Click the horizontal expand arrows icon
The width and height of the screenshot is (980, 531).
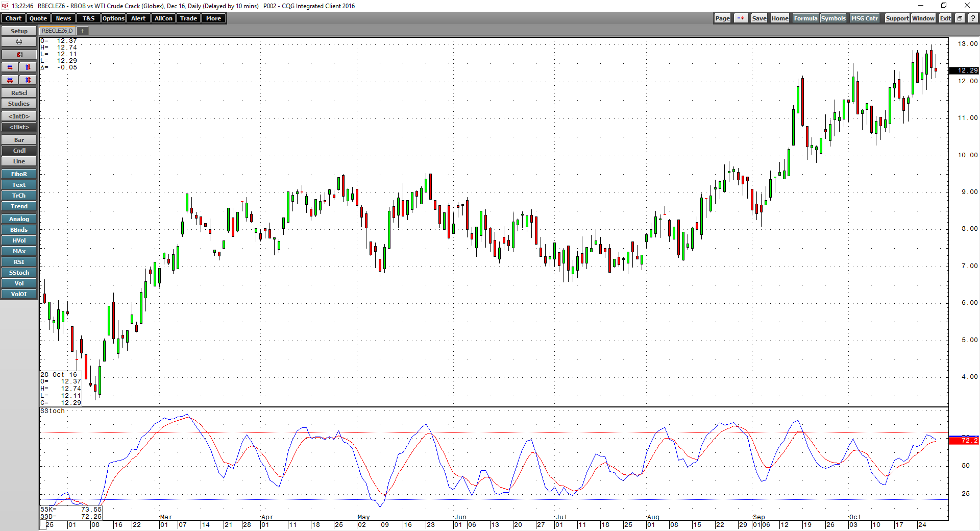10,67
